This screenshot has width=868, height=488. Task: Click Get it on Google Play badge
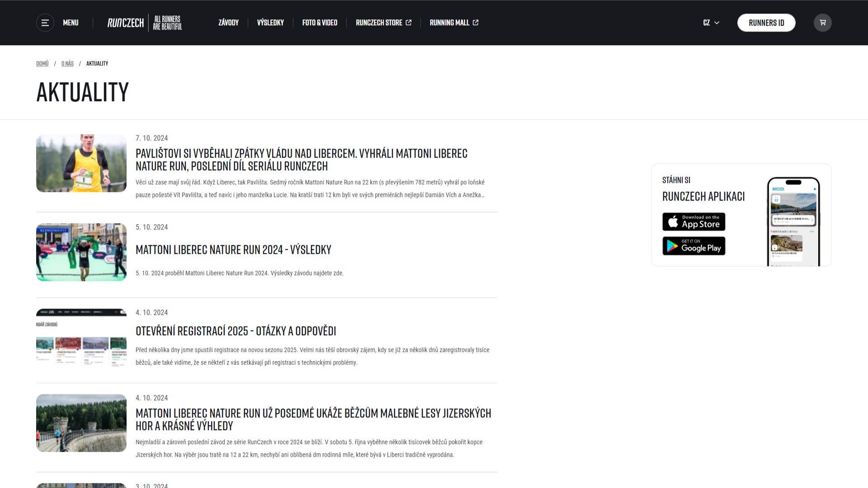[x=693, y=246]
